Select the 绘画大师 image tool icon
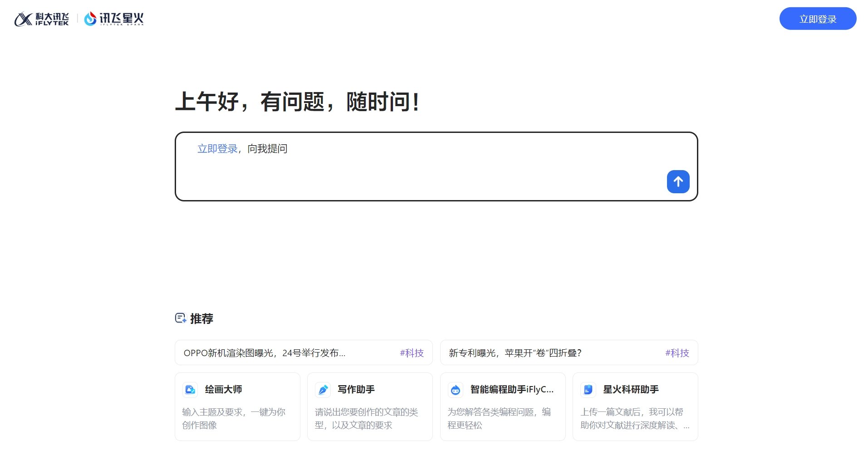 [x=190, y=389]
